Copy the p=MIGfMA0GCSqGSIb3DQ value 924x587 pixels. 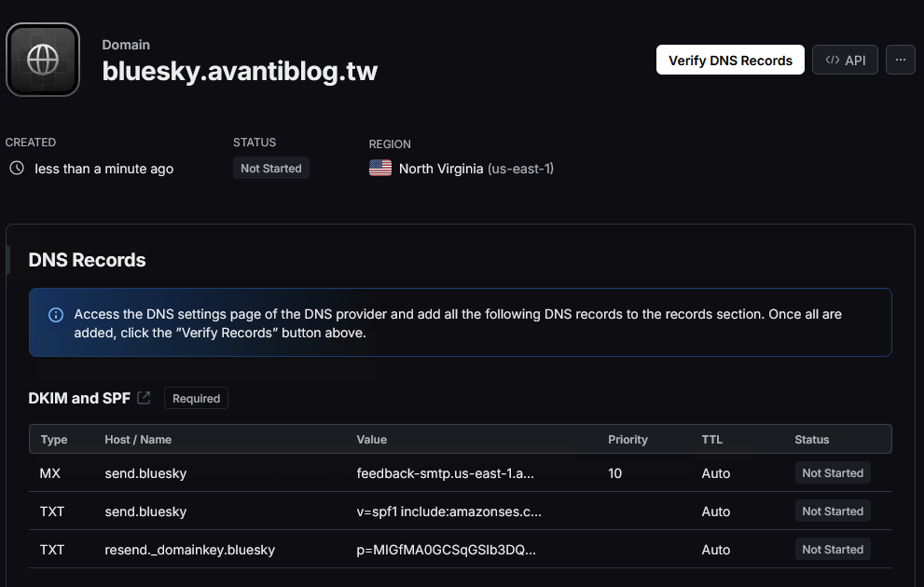coord(446,550)
